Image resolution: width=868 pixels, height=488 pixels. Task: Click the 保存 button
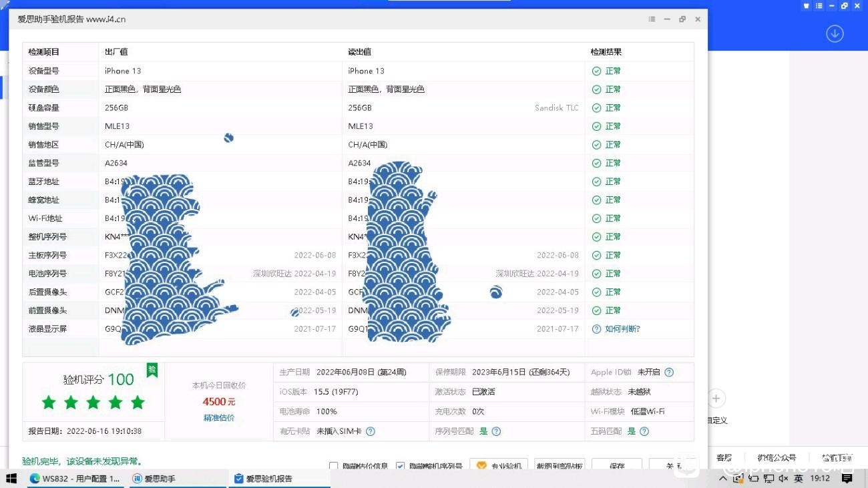click(x=617, y=465)
